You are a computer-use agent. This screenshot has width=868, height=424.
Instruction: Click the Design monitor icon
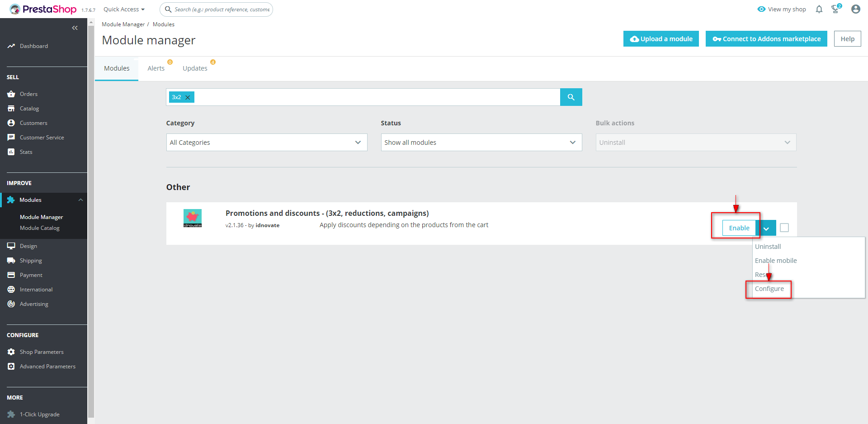click(x=11, y=246)
